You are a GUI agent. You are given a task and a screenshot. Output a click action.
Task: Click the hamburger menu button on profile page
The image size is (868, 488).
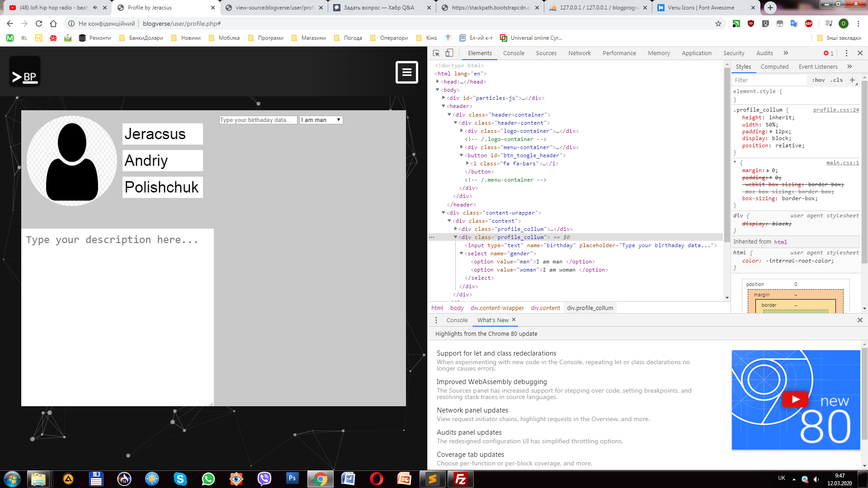[407, 72]
